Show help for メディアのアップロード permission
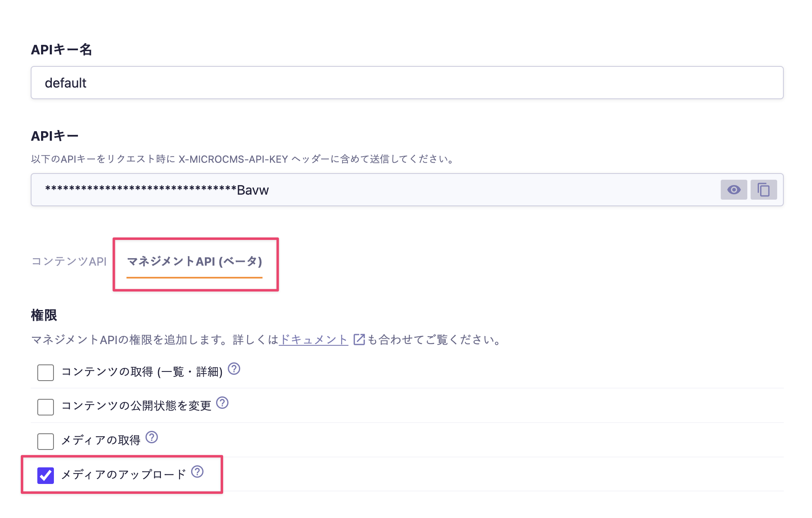 click(197, 472)
